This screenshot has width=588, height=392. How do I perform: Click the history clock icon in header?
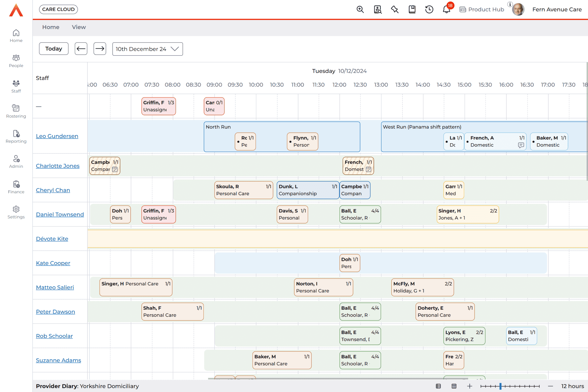429,10
